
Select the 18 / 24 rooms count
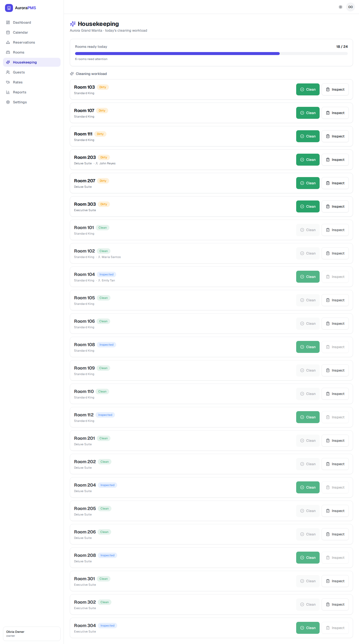click(x=342, y=47)
